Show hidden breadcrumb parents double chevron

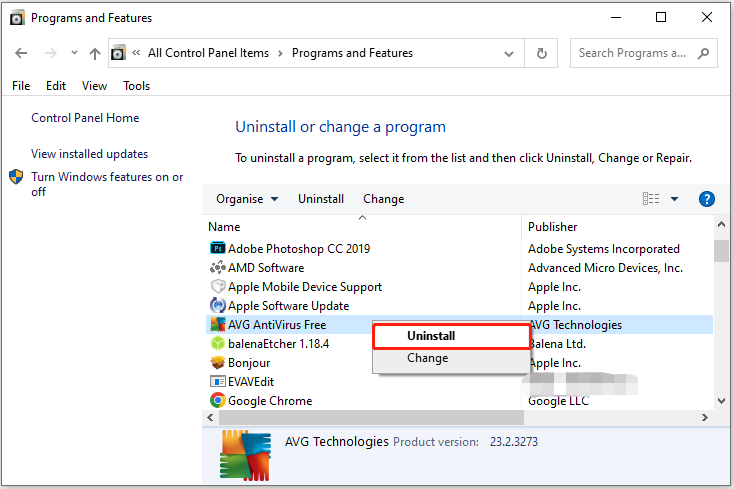coord(136,52)
